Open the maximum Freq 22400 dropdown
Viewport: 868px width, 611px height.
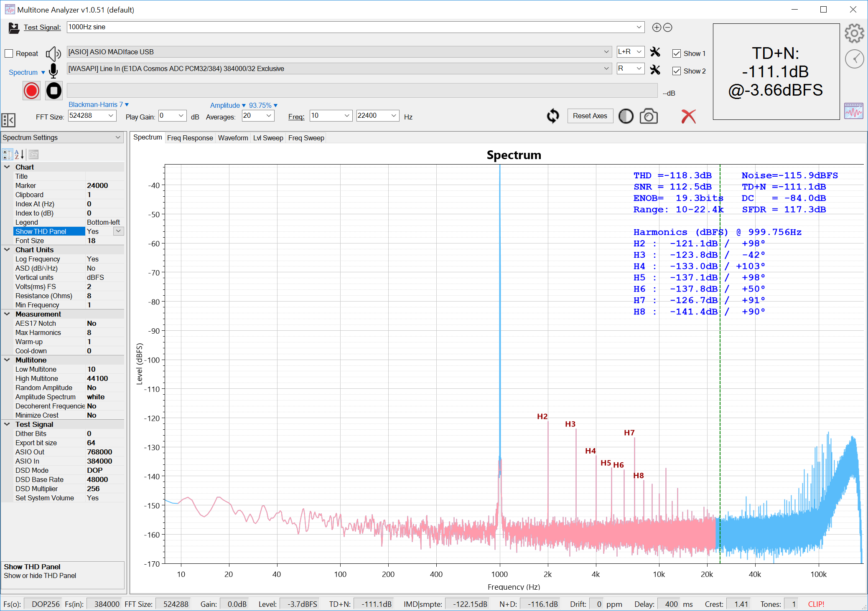coord(394,116)
